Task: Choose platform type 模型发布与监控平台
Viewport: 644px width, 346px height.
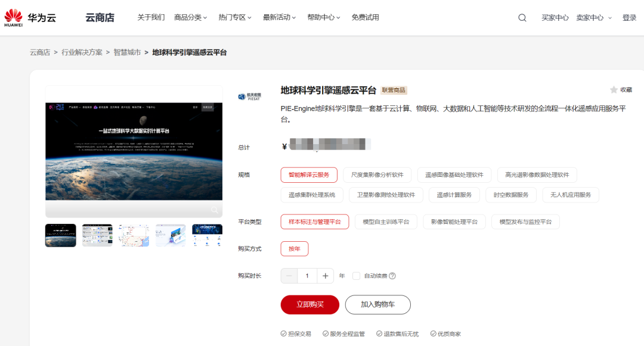Action: 526,222
